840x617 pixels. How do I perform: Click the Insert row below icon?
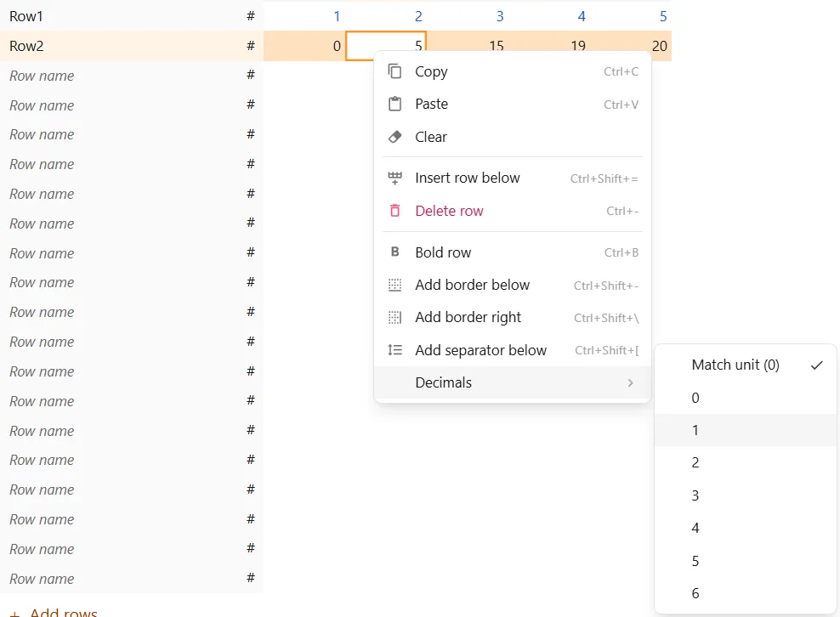pyautogui.click(x=394, y=178)
